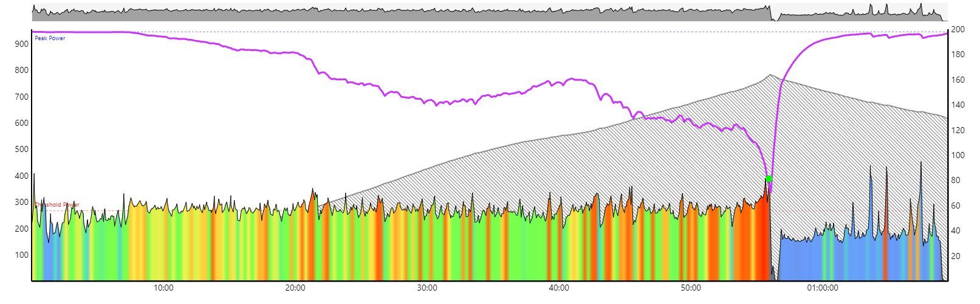Click the 01:00:00 time axis label

coord(823,288)
